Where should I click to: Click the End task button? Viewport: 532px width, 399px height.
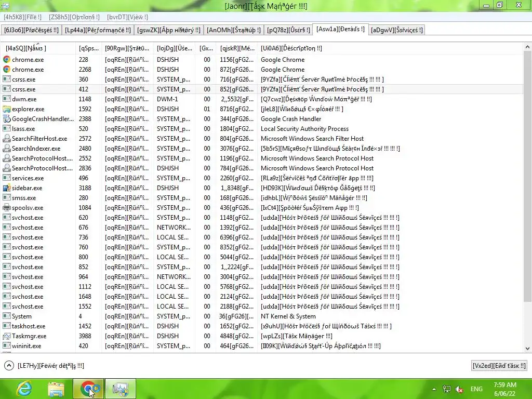tap(499, 365)
